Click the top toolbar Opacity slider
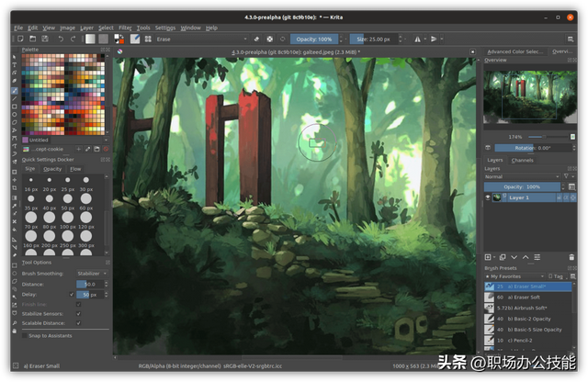This screenshot has height=382, width=588. 316,39
